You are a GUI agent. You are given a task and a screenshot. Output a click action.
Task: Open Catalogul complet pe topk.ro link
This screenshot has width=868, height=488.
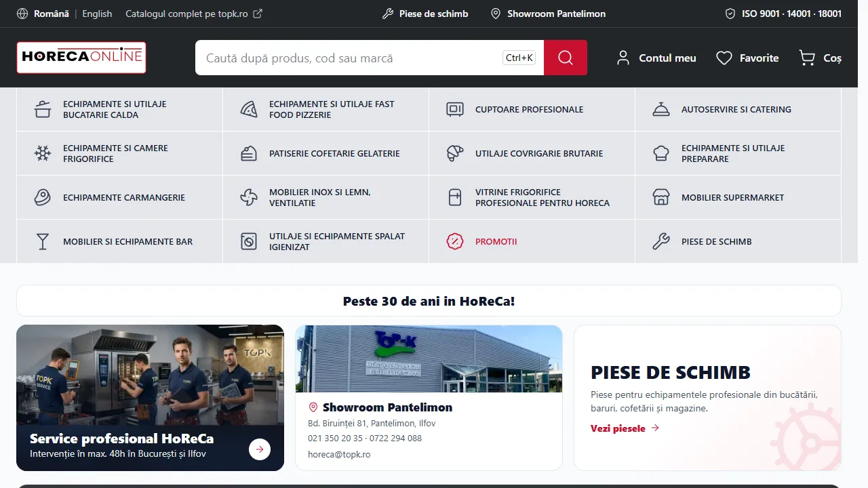click(194, 14)
